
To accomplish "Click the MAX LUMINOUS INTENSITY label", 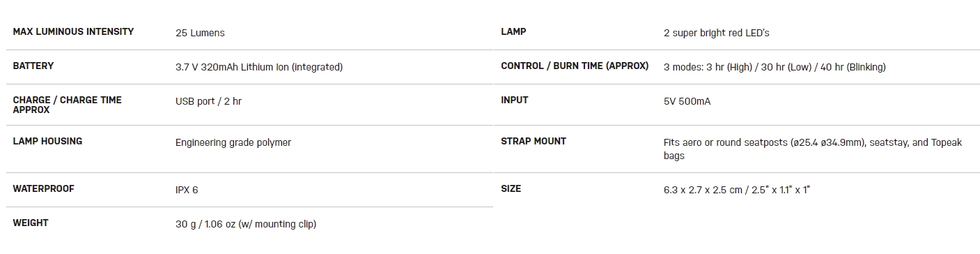I will (73, 32).
